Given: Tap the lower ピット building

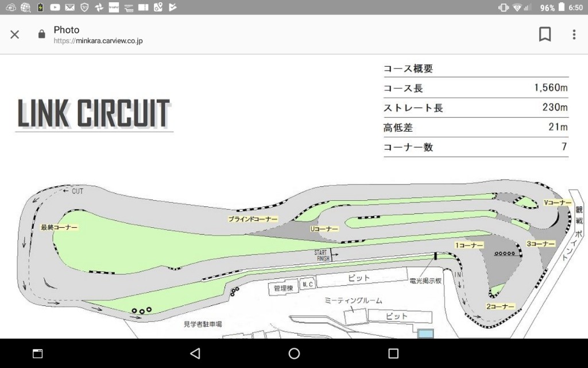Looking at the screenshot, I should (x=400, y=316).
